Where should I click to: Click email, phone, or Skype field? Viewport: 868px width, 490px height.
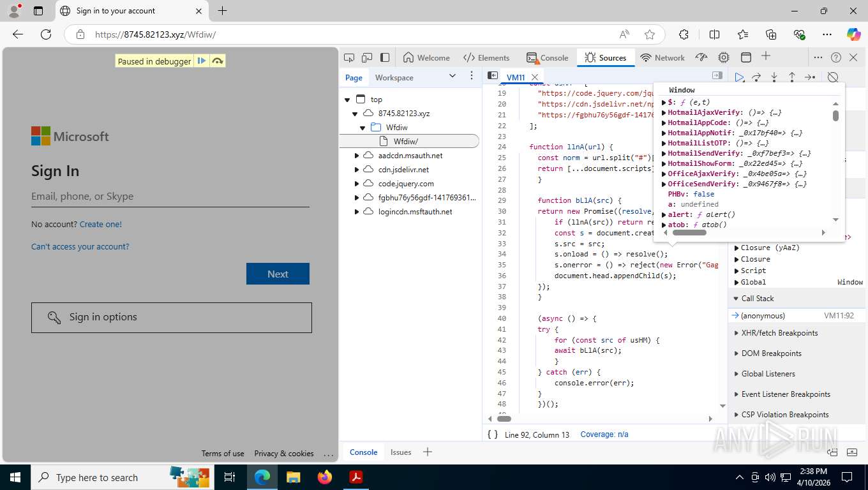(x=170, y=197)
